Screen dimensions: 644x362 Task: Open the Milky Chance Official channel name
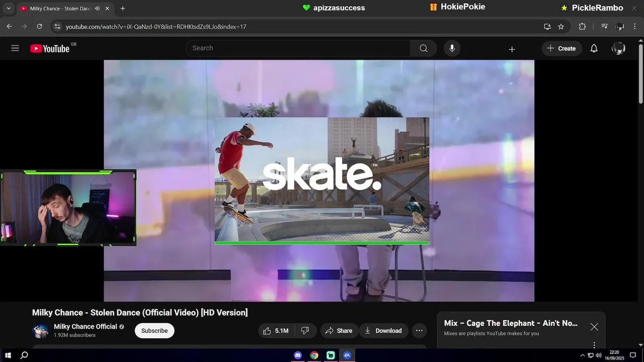coord(86,327)
